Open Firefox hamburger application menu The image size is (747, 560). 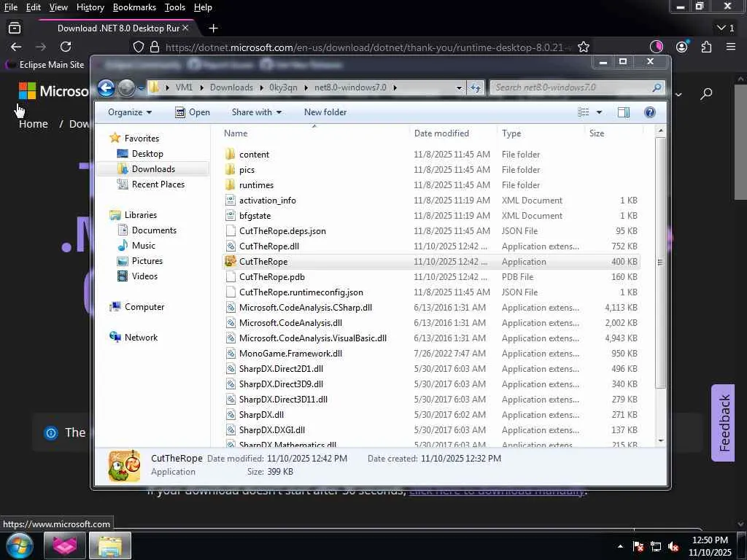[x=731, y=47]
